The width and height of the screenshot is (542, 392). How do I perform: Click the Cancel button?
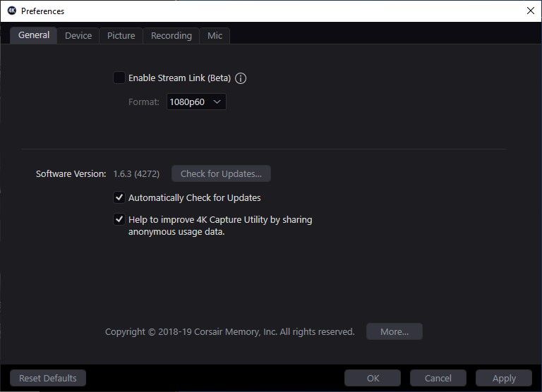pos(438,378)
